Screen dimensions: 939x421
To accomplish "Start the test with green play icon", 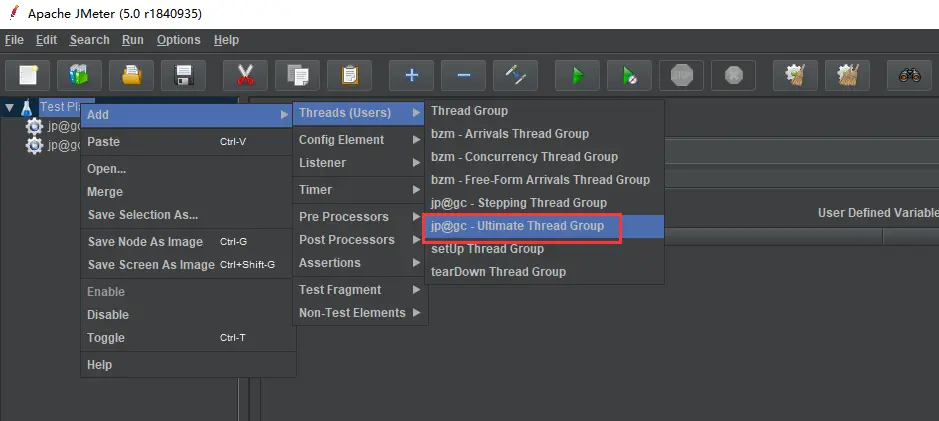I will tap(577, 75).
